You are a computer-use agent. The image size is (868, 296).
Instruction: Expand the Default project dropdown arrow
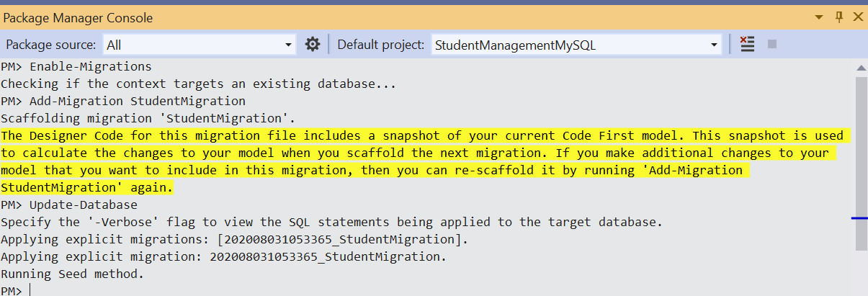(715, 45)
